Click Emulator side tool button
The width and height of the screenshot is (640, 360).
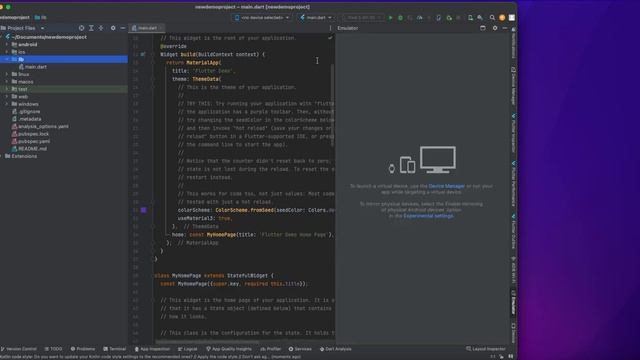click(x=513, y=303)
